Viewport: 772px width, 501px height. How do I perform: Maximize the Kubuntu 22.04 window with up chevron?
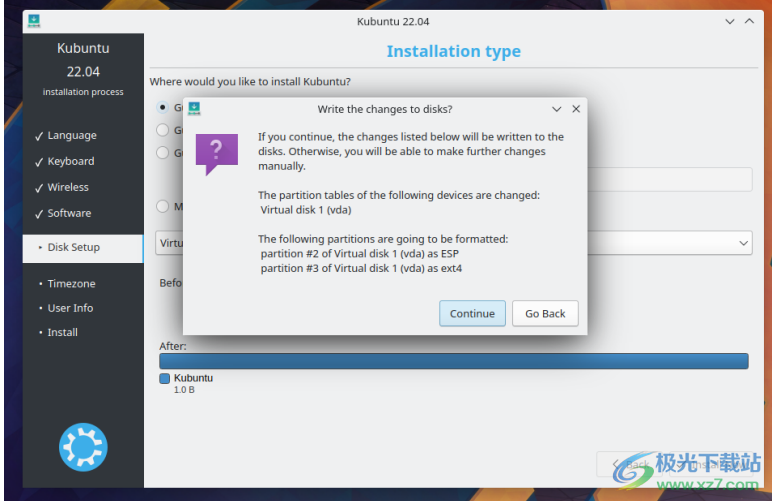tap(749, 21)
